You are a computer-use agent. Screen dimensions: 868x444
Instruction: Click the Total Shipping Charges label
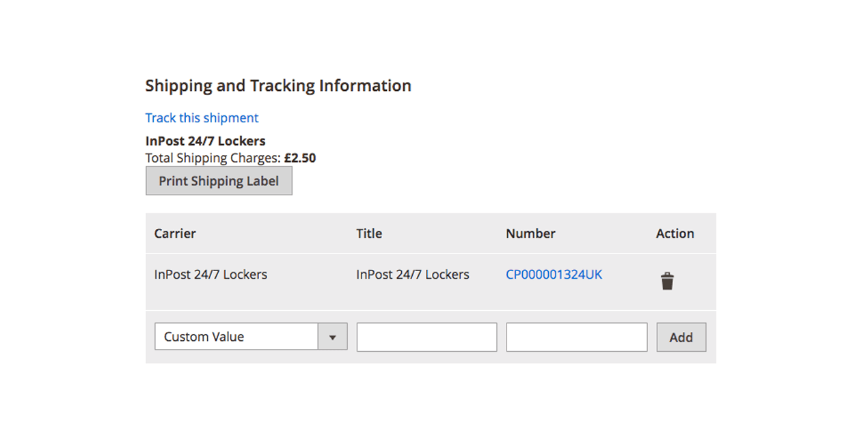(x=213, y=158)
